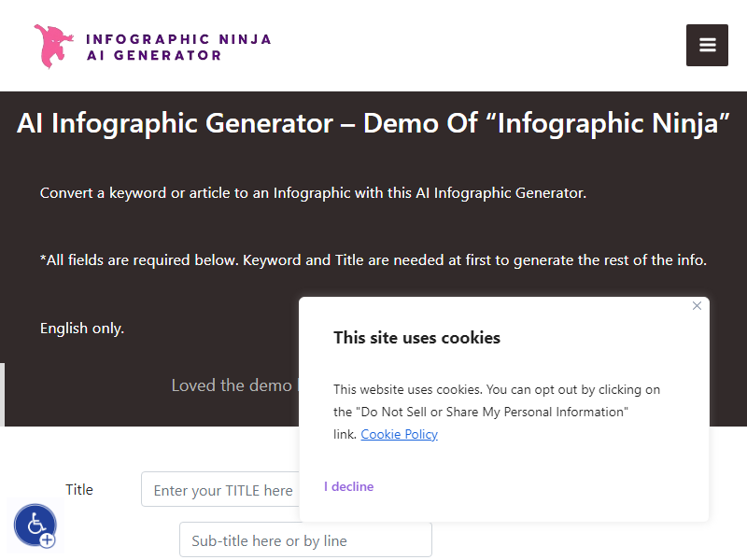Close the cookie notice with X
The width and height of the screenshot is (747, 560).
pyautogui.click(x=697, y=306)
